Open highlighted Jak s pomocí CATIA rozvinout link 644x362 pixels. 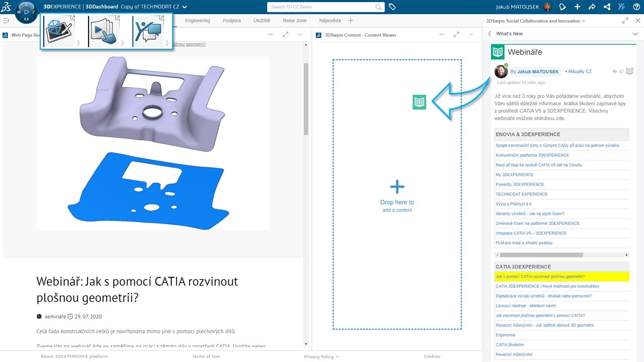(x=540, y=277)
